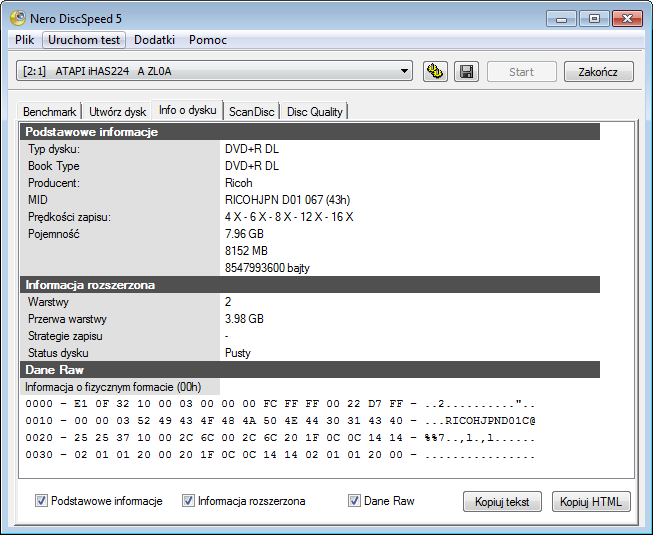The width and height of the screenshot is (653, 535).
Task: Click the drive options wrench icon
Action: click(435, 72)
